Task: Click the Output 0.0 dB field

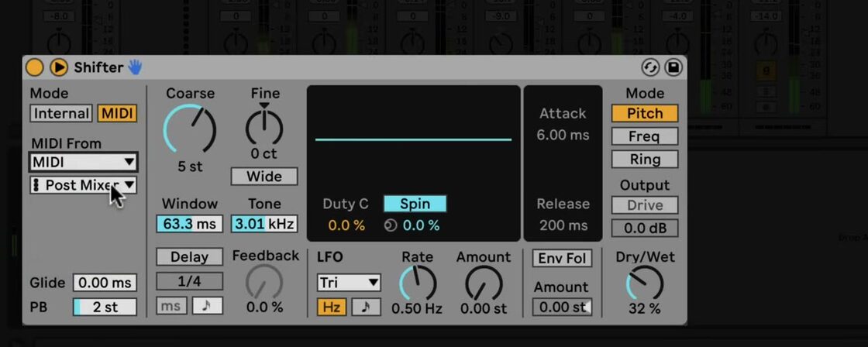Action: [645, 228]
